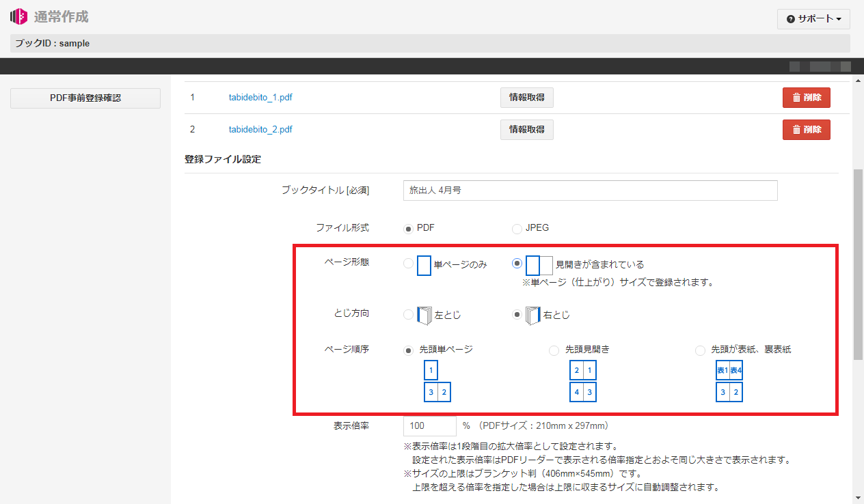
Task: Open the tabidebito_1.pdf file link
Action: coord(260,98)
